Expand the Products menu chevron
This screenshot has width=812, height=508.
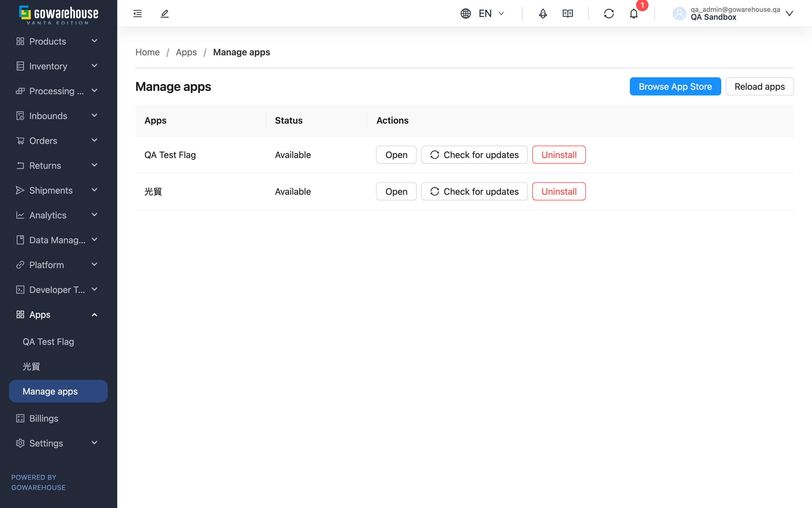point(95,41)
